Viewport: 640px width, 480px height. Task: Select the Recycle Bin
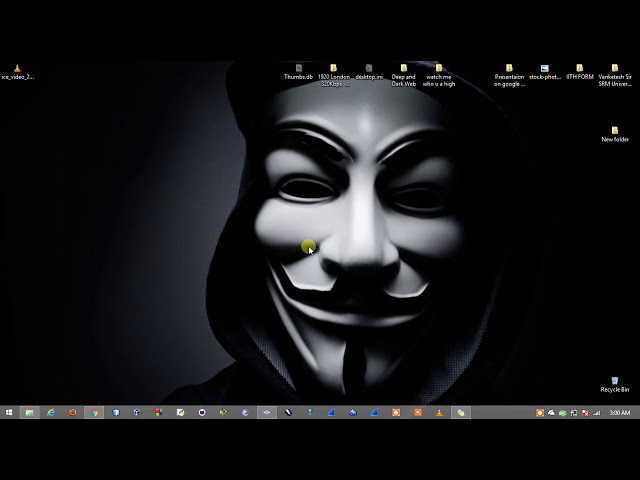(x=615, y=385)
